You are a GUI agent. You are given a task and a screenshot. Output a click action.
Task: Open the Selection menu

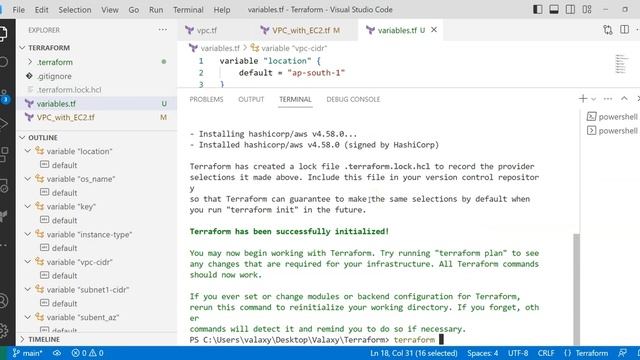pyautogui.click(x=75, y=9)
